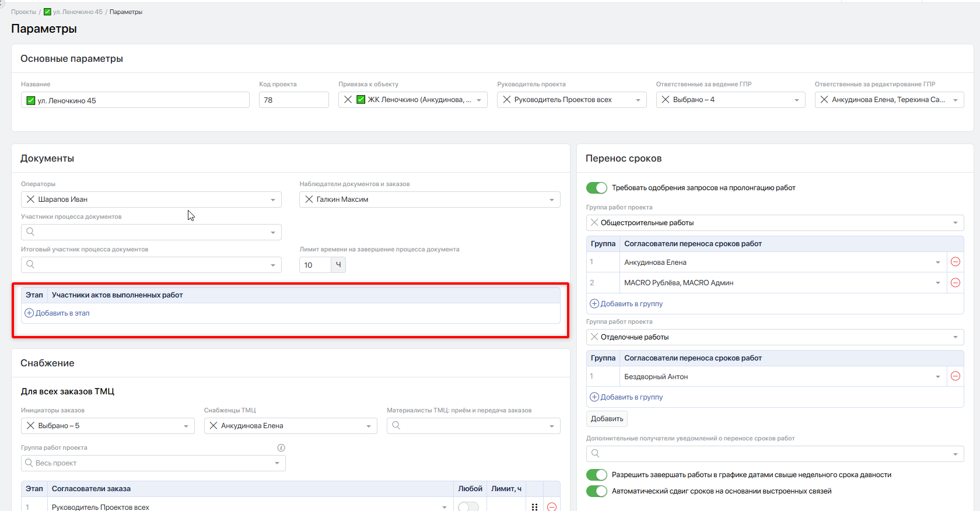
Task: Clear Галкин Максим from observers field
Action: 309,199
